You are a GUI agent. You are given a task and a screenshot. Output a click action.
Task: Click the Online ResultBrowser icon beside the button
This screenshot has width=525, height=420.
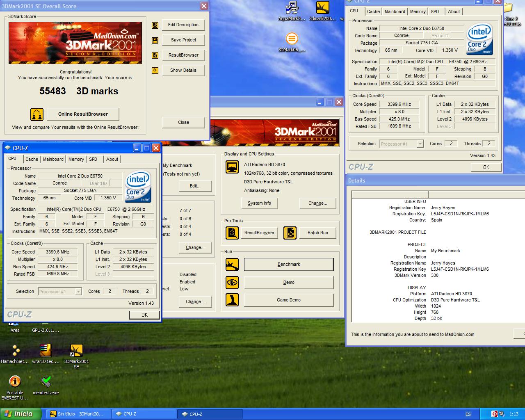[37, 114]
